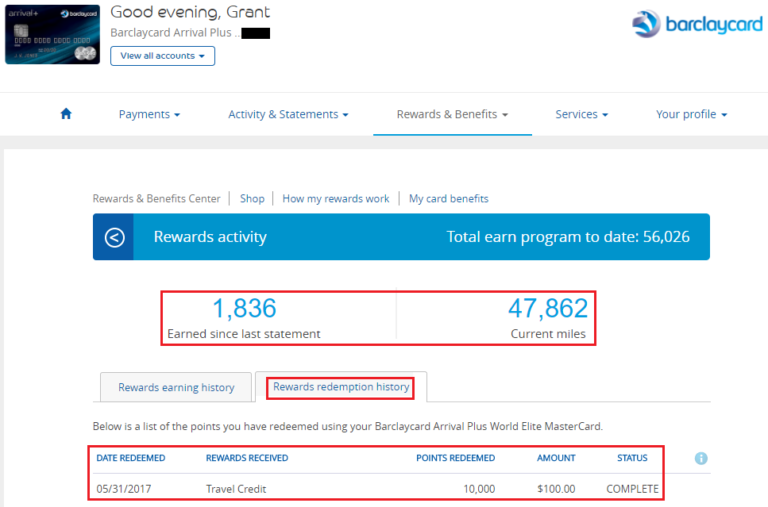Screen dimensions: 768x507
Task: Click the Barclaycard logo
Action: coord(697,24)
